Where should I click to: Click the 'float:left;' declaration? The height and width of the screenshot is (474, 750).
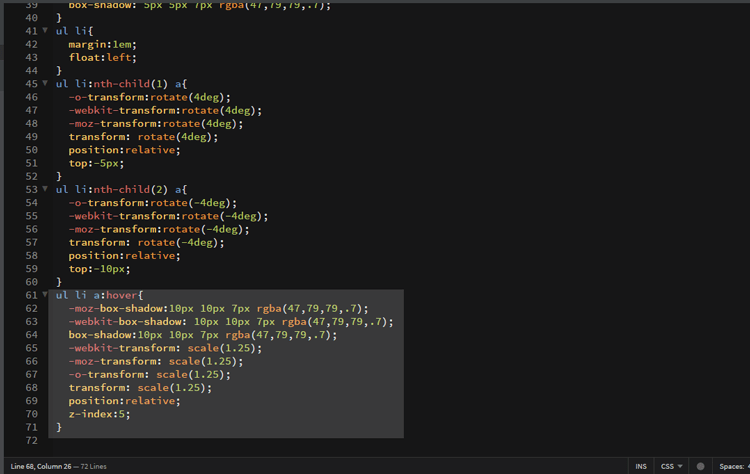click(x=102, y=58)
